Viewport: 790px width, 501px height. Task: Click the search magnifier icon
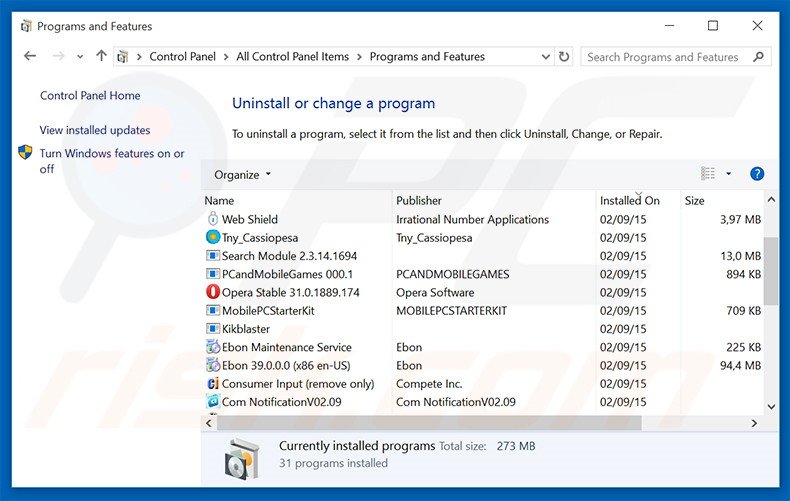[x=758, y=57]
